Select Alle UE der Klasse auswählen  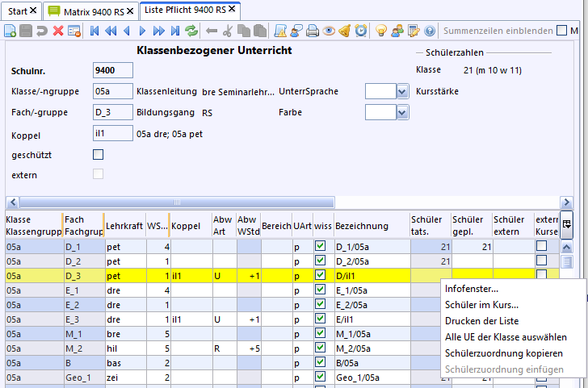pos(506,337)
